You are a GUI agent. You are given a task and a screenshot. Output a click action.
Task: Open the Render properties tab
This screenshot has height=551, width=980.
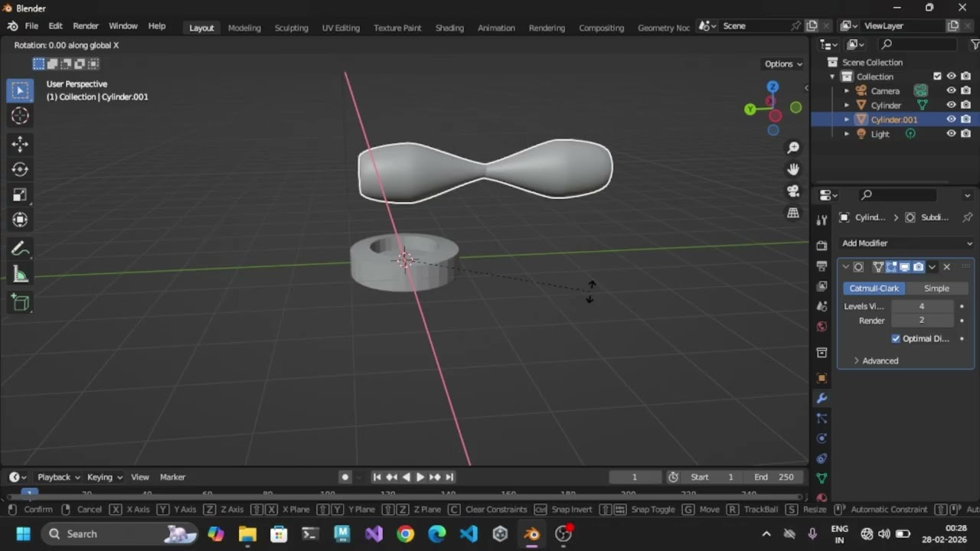coord(822,246)
